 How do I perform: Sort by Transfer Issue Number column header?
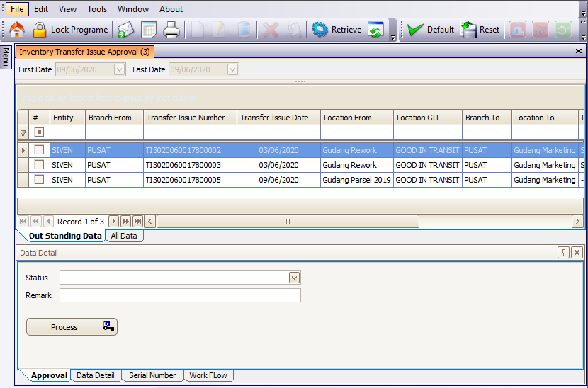[190, 118]
